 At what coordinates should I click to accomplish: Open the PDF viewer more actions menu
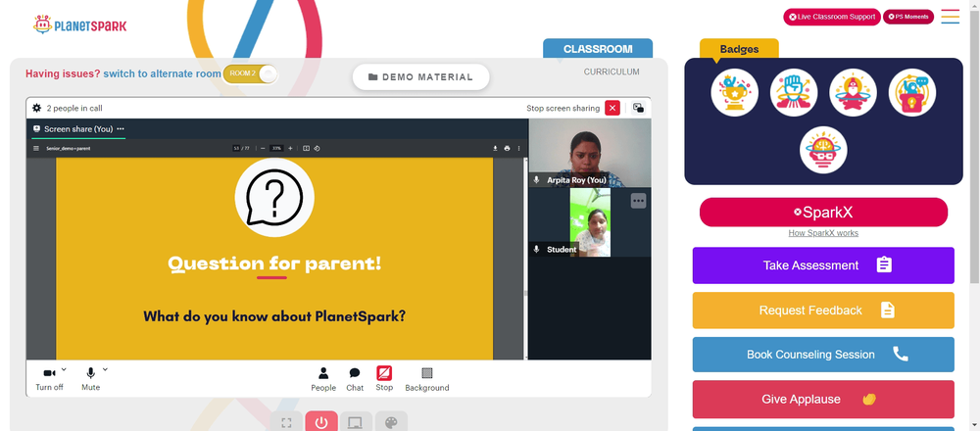[x=518, y=149]
